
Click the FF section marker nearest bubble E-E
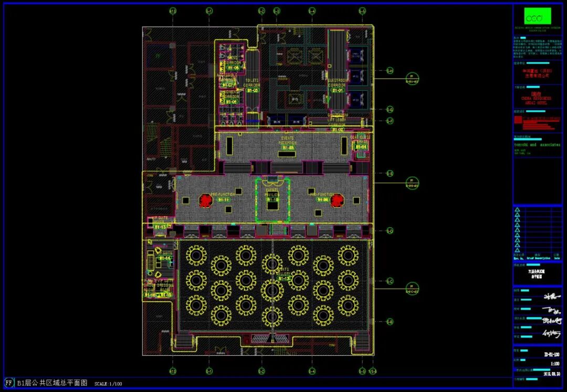(x=412, y=183)
